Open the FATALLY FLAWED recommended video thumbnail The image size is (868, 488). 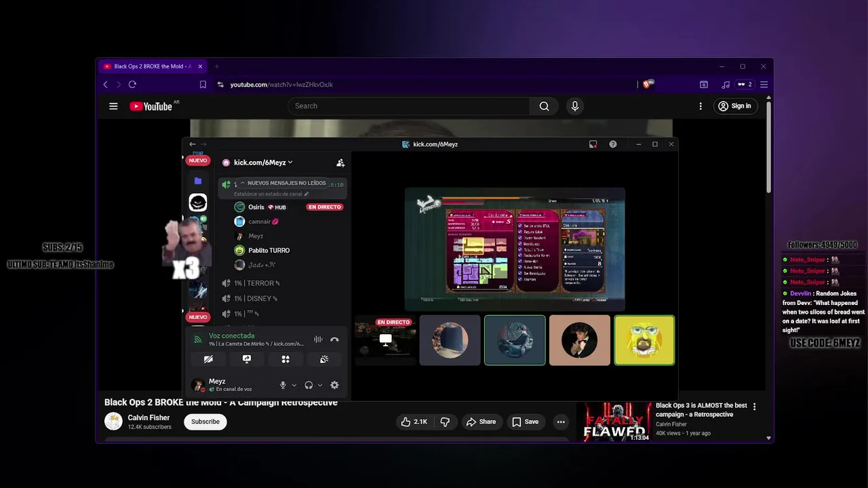614,422
